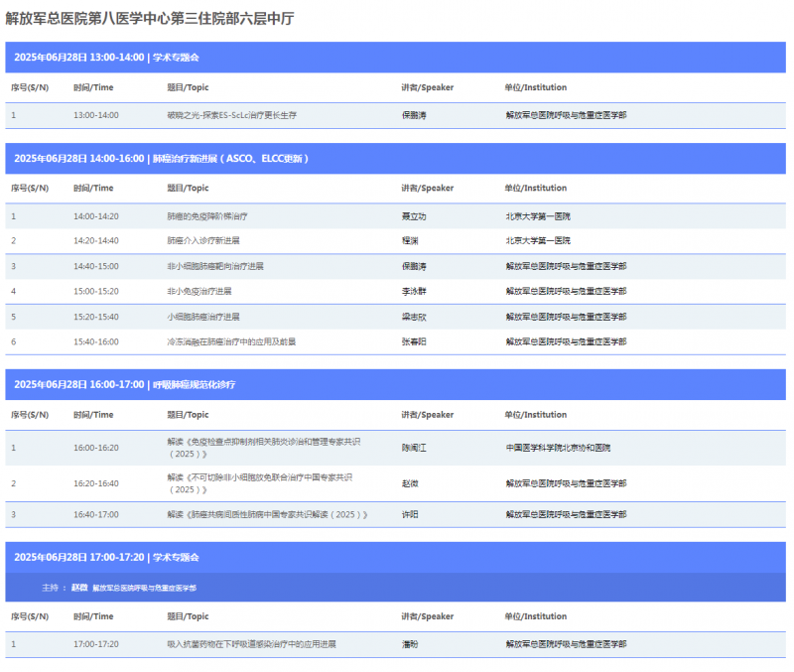794x672 pixels.
Task: Click the venue title 解放军总医院第八医学中心第三住院部六层中厅
Action: pos(150,19)
